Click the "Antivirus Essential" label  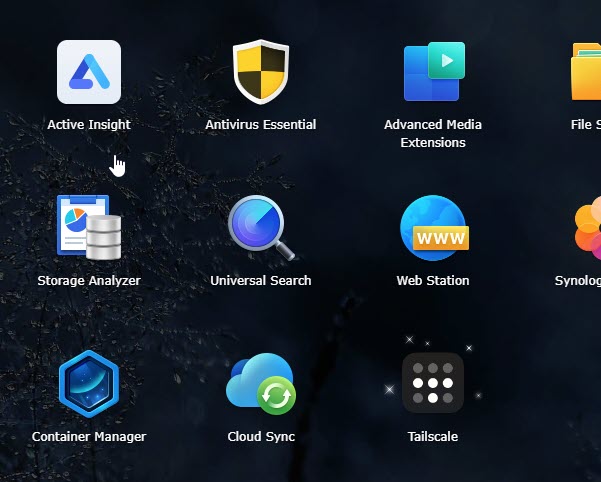[x=261, y=125]
